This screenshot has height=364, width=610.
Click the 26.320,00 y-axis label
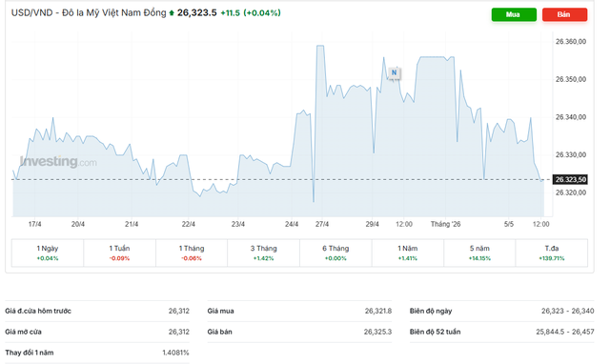[571, 192]
